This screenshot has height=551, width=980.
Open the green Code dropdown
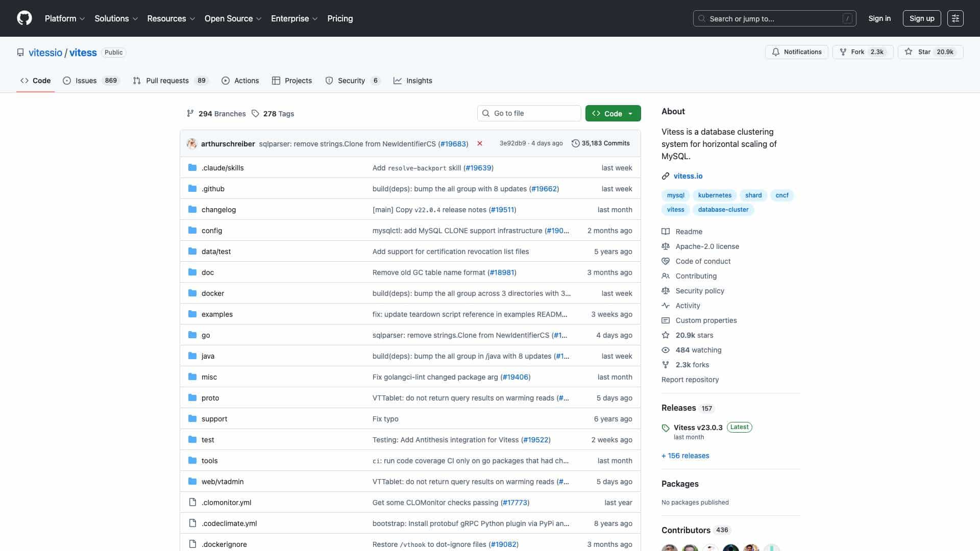(x=613, y=113)
